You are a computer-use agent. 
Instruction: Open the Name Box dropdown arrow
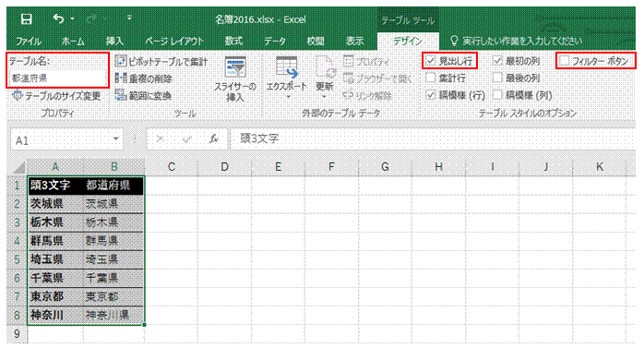(116, 139)
